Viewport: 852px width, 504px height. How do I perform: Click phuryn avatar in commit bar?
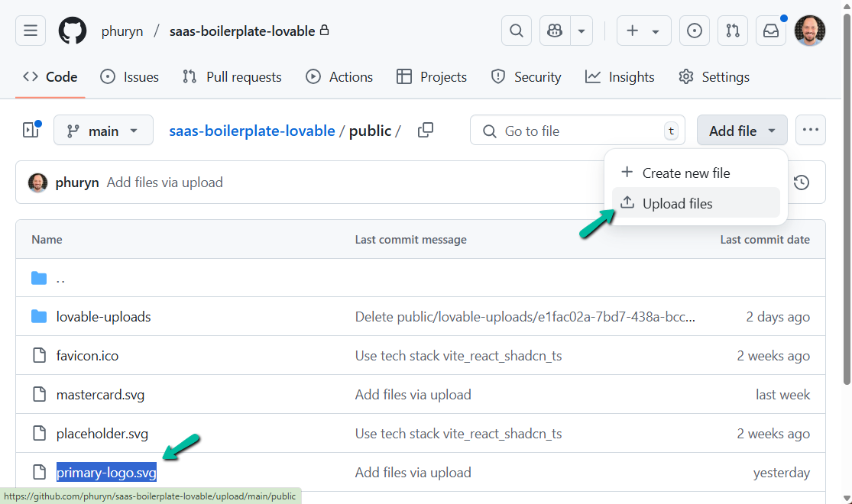pyautogui.click(x=37, y=183)
